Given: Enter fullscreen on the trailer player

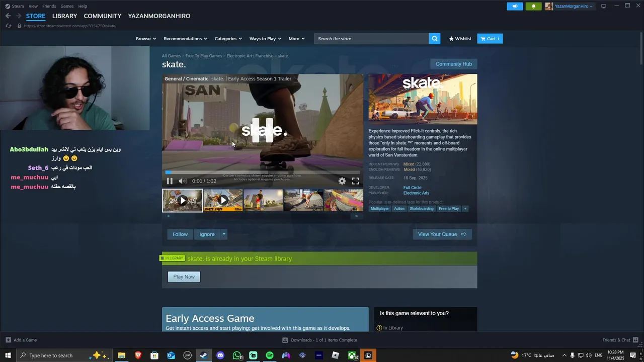Looking at the screenshot, I should (356, 181).
